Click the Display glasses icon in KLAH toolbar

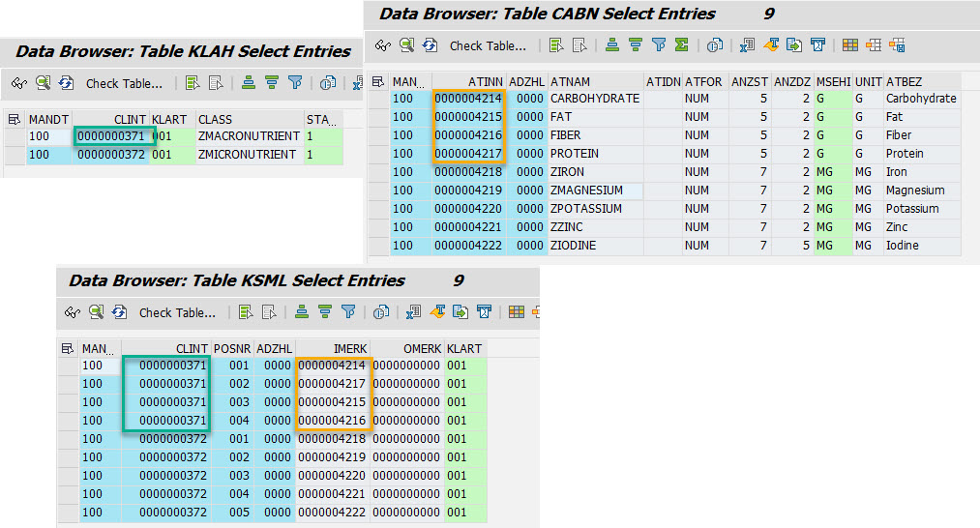(x=18, y=83)
